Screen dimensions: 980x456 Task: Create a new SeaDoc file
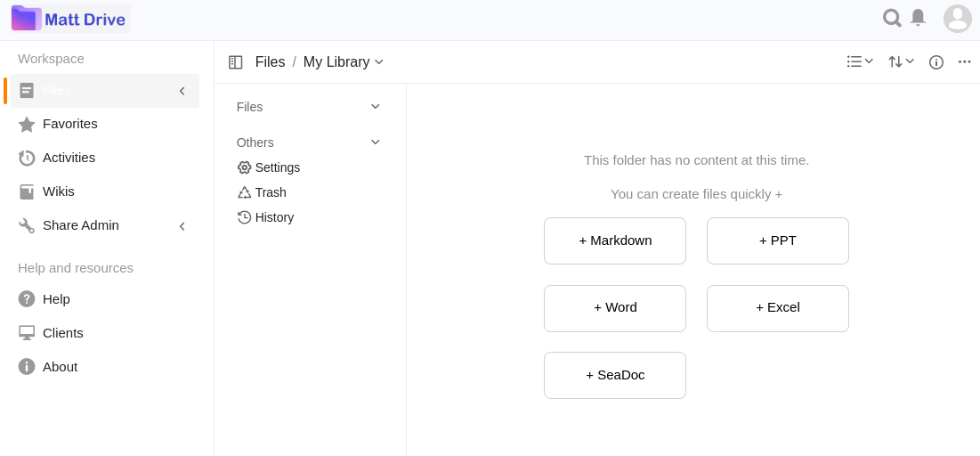[615, 375]
